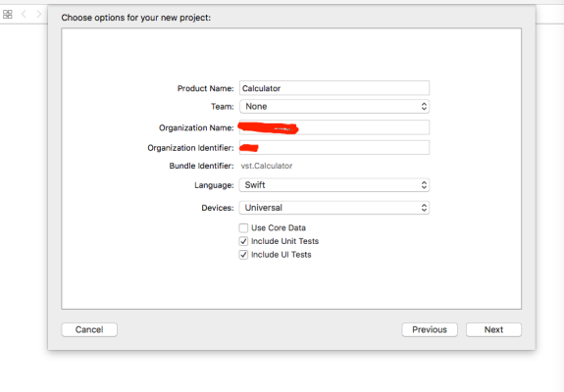This screenshot has width=564, height=392.
Task: Click the Bundle Identifier text vst.Calculator
Action: point(267,166)
